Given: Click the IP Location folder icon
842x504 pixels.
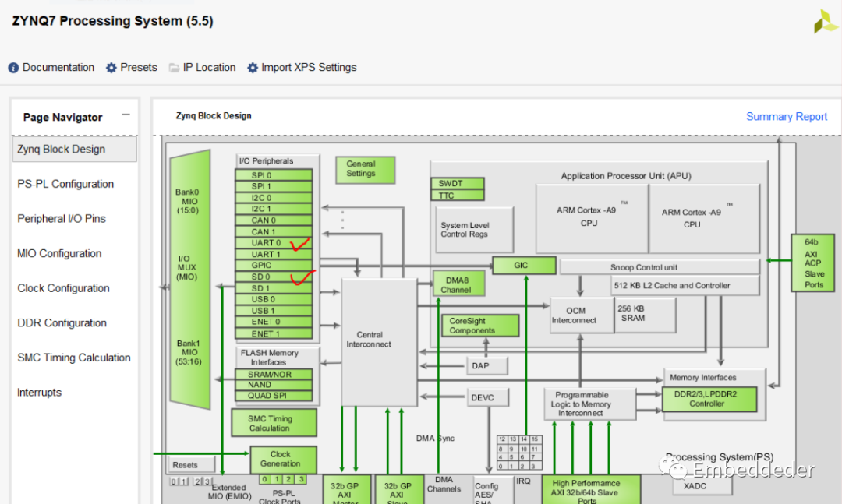Looking at the screenshot, I should pos(174,68).
